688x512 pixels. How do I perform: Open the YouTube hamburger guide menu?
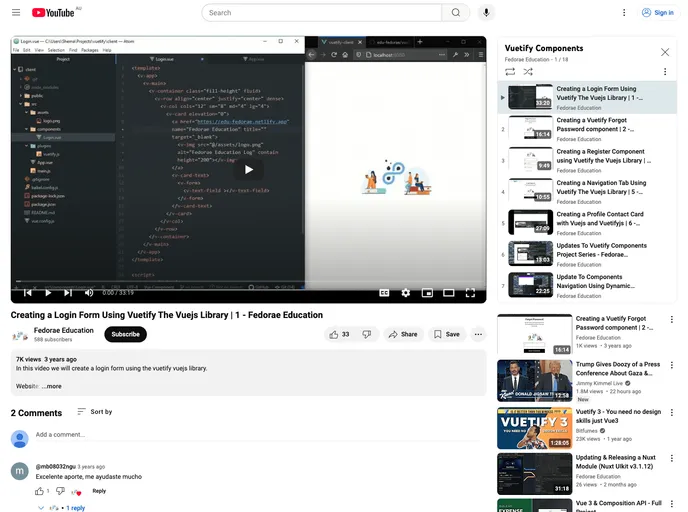16,12
